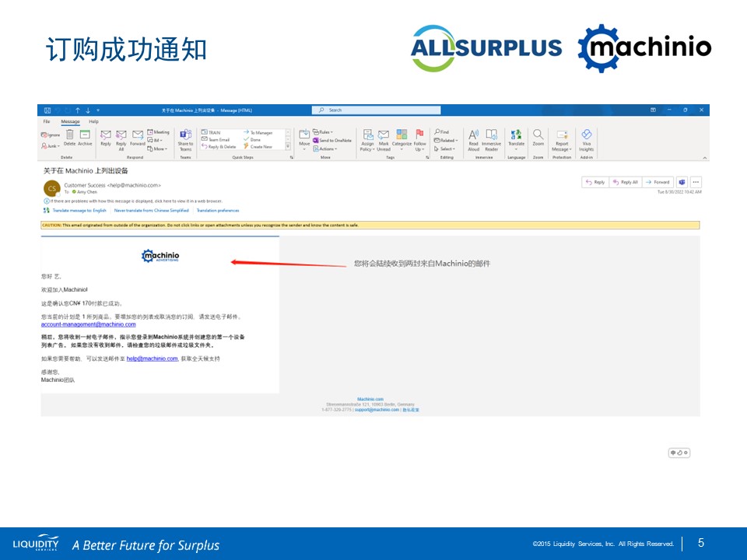Open the Related dropdown
This screenshot has height=560, width=747.
446,141
